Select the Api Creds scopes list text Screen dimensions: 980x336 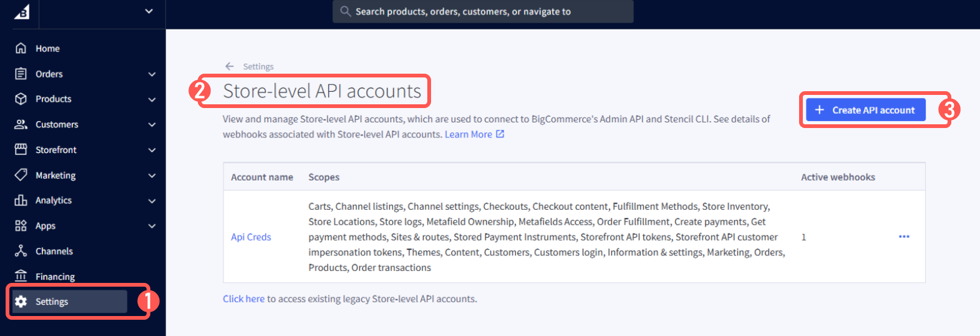click(x=547, y=237)
